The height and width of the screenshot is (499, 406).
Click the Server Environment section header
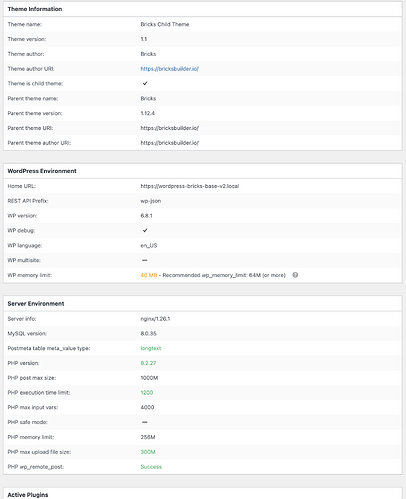point(36,304)
